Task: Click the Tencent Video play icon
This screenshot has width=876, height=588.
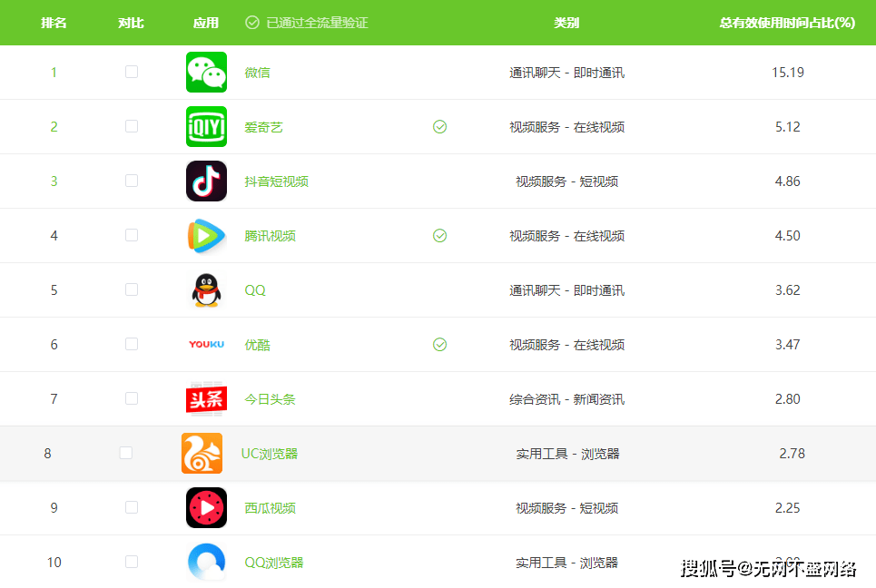Action: [206, 235]
